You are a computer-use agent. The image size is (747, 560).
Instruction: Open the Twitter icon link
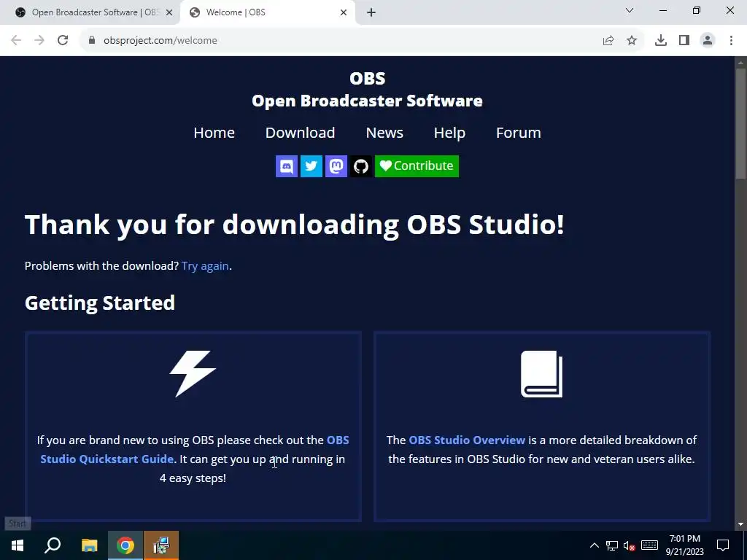click(311, 166)
